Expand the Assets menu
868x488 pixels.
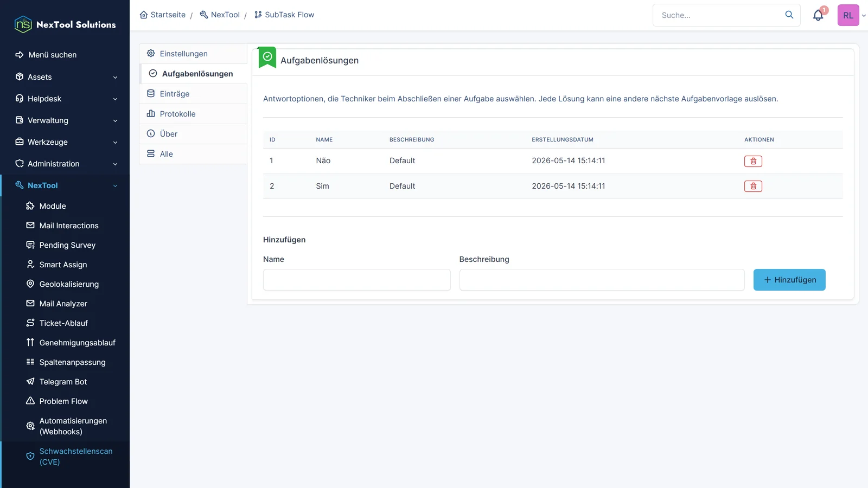pyautogui.click(x=66, y=77)
